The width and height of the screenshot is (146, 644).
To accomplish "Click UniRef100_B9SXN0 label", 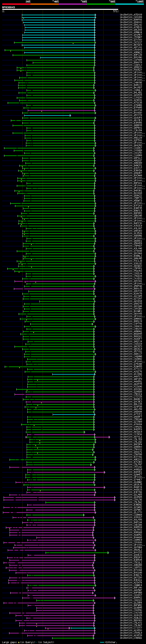I will 131,58.
